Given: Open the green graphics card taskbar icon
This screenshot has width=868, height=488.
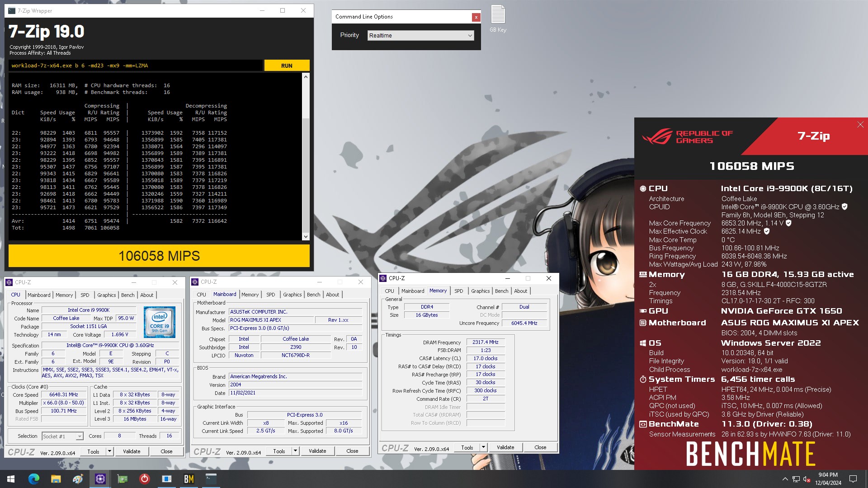Looking at the screenshot, I should point(122,479).
